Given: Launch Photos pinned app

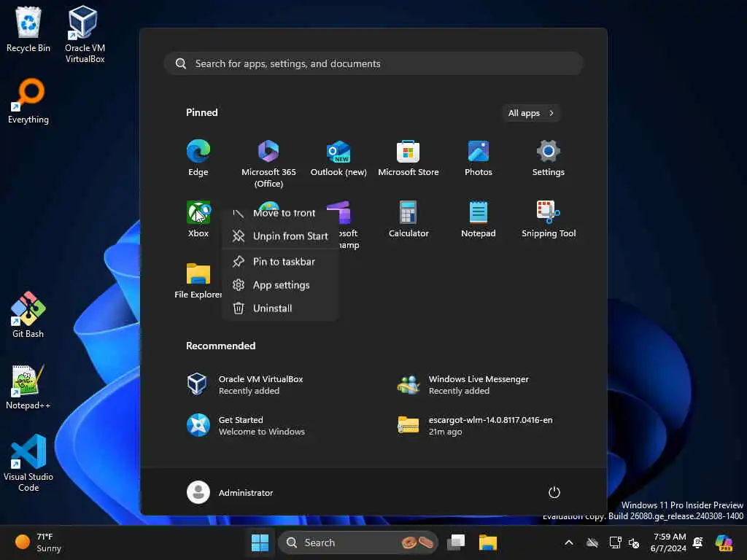Looking at the screenshot, I should (479, 158).
